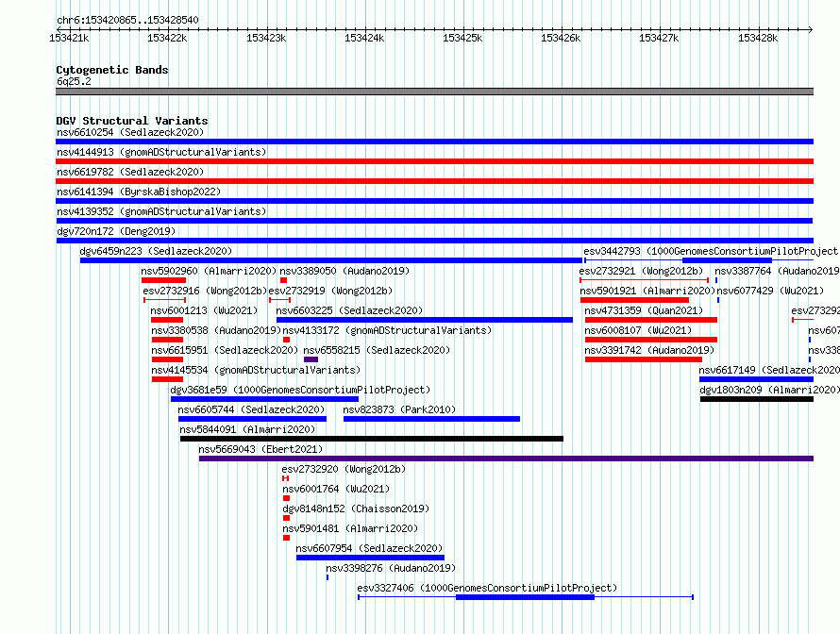Viewport: 840px width, 634px height.
Task: Click the black bar under nsv5844091
Action: pyautogui.click(x=372, y=439)
